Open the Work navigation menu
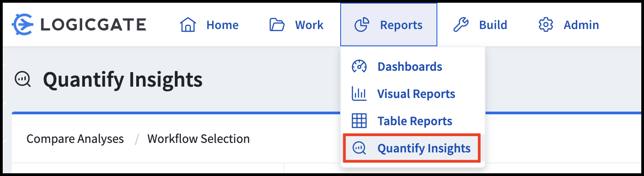This screenshot has height=176, width=644. click(296, 25)
